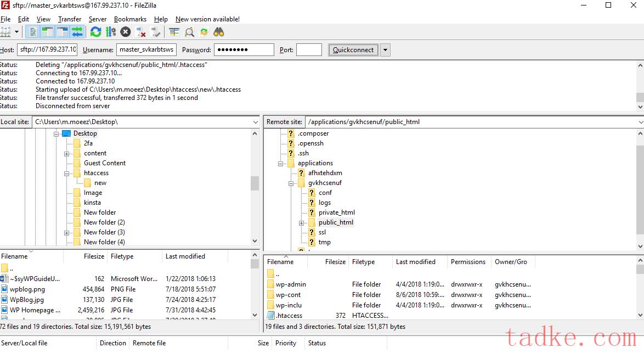644x353 pixels.
Task: Select the .htaccess remote file
Action: tap(289, 316)
